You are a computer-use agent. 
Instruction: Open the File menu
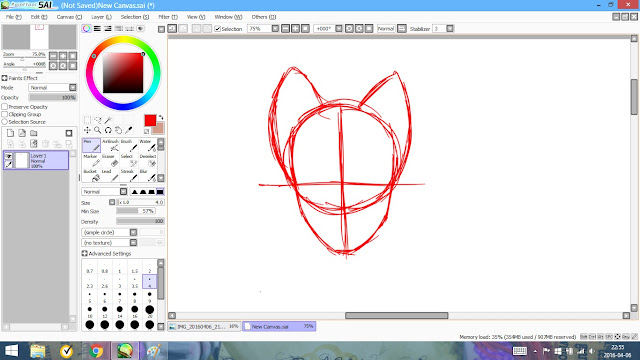click(13, 17)
